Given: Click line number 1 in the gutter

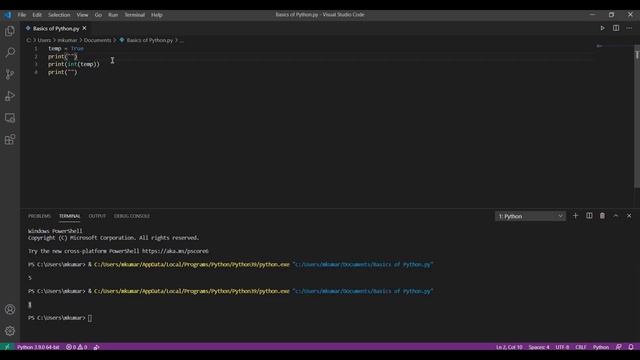Looking at the screenshot, I should click(x=36, y=48).
